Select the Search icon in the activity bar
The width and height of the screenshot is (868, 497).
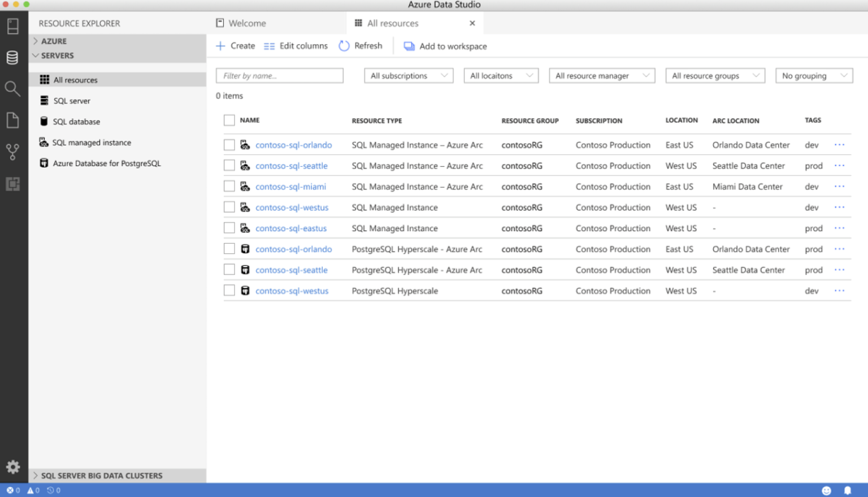[14, 89]
